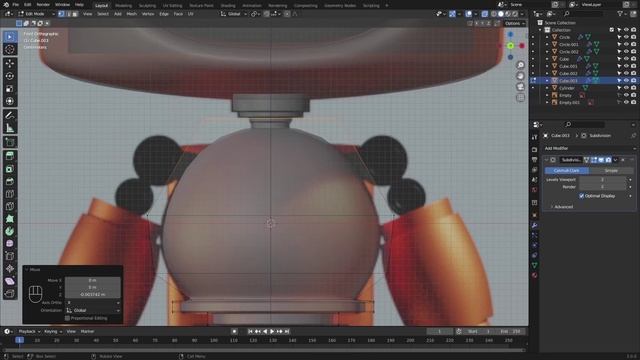Viewport: 640px width, 360px height.
Task: Collapse the Collection in outliner
Action: point(541,30)
